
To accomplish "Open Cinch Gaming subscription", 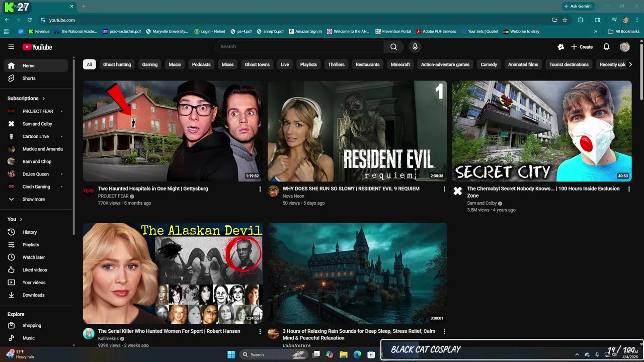I will [36, 187].
